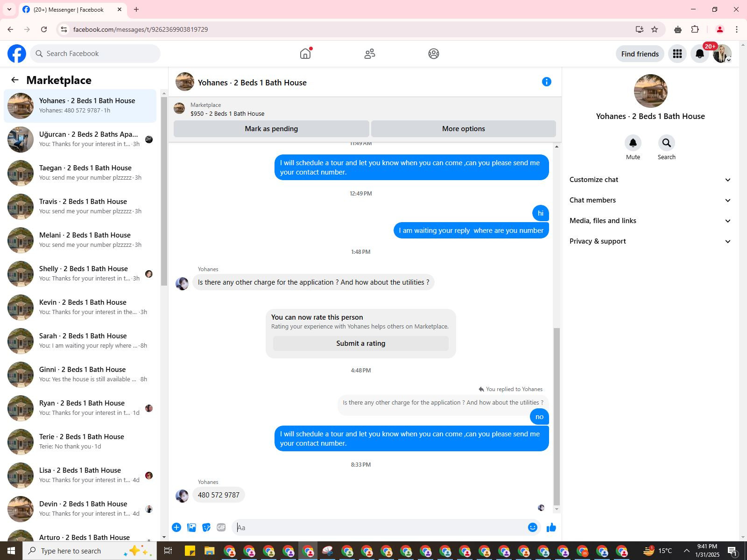Click the conversation list scrollbar
The height and width of the screenshot is (560, 747).
point(164,191)
